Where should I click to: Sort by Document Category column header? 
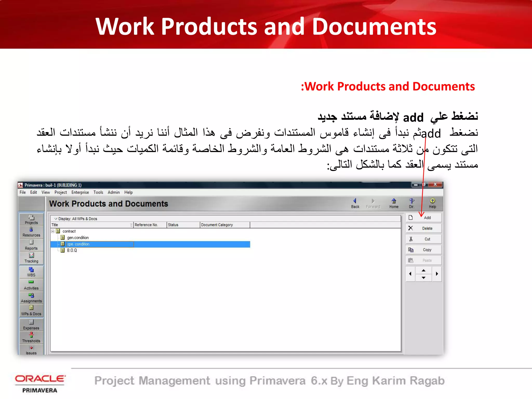(225, 225)
